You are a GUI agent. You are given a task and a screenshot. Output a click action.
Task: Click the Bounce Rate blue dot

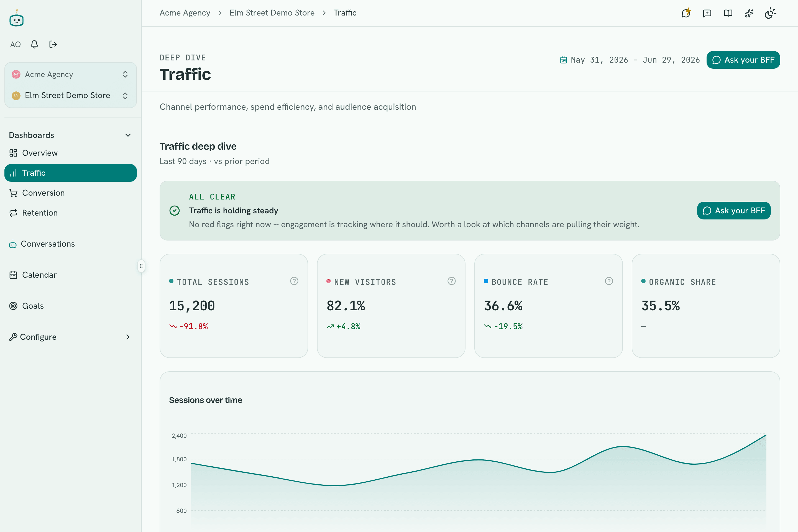486,281
